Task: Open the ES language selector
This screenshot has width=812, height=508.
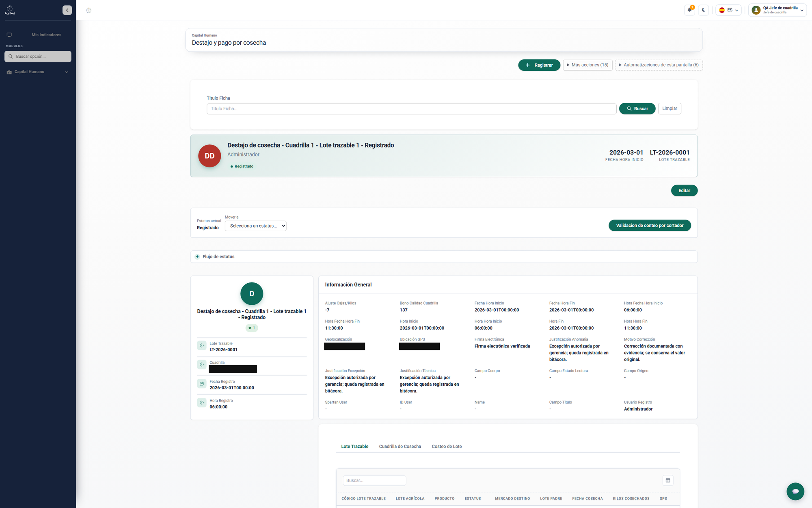Action: (729, 10)
